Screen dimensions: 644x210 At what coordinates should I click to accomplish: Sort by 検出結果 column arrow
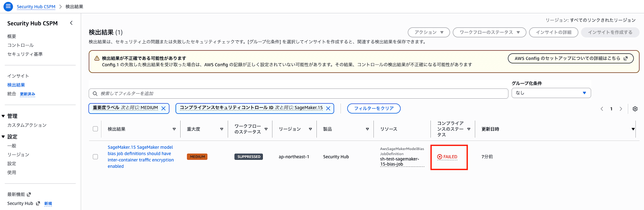pyautogui.click(x=174, y=129)
